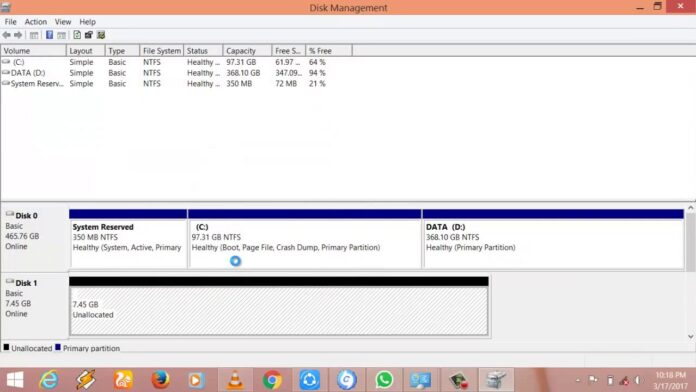Image resolution: width=696 pixels, height=392 pixels.
Task: Launch Google Chrome from taskbar
Action: 272,380
